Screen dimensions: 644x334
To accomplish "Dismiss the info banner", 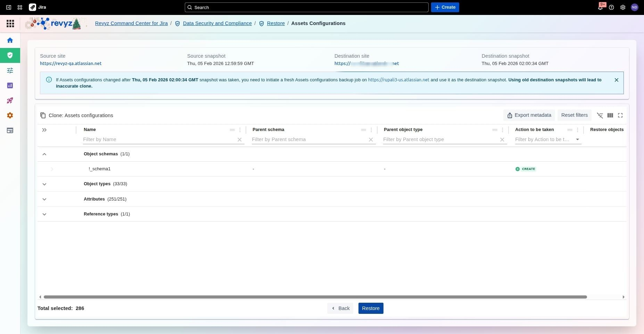I will click(616, 80).
